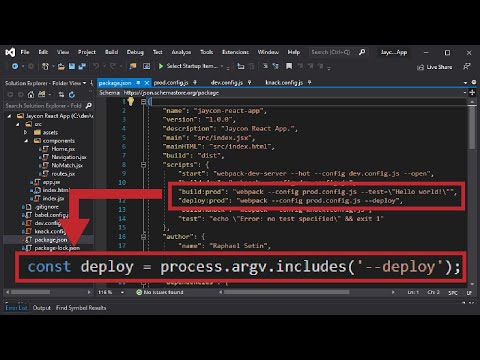Open the File menu
Image resolution: width=480 pixels, height=360 pixels.
25,52
